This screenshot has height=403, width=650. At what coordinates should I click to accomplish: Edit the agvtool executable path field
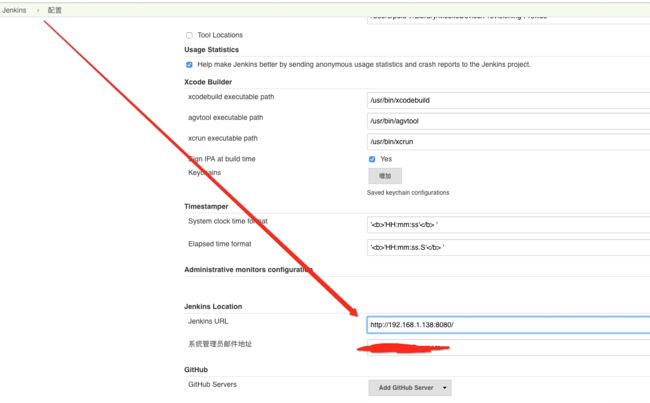point(508,121)
